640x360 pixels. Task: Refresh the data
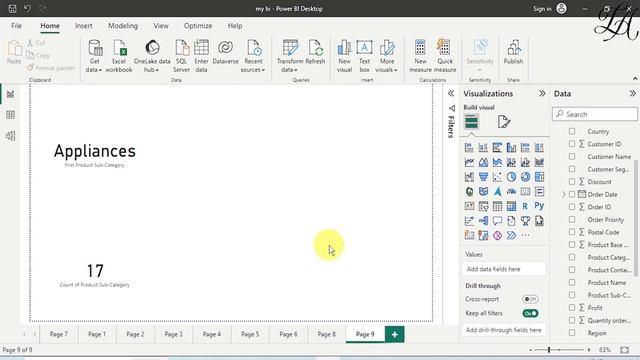[315, 52]
